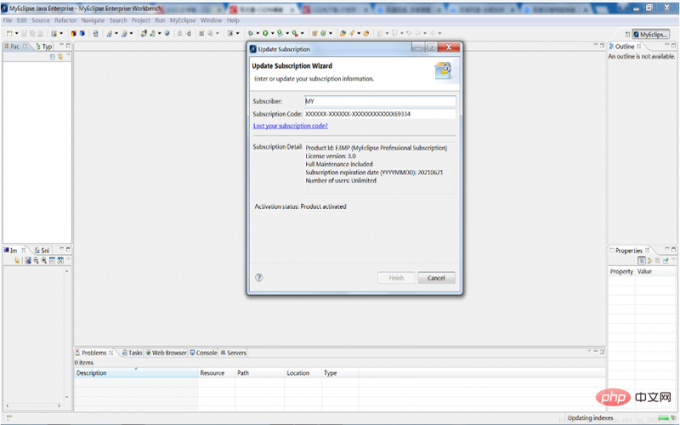Image resolution: width=680 pixels, height=425 pixels.
Task: Open the Package Explorer view menu chevron
Action: (x=68, y=56)
